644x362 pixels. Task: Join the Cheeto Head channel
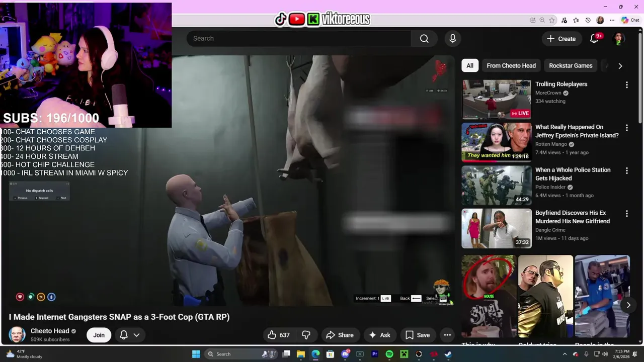coord(99,335)
